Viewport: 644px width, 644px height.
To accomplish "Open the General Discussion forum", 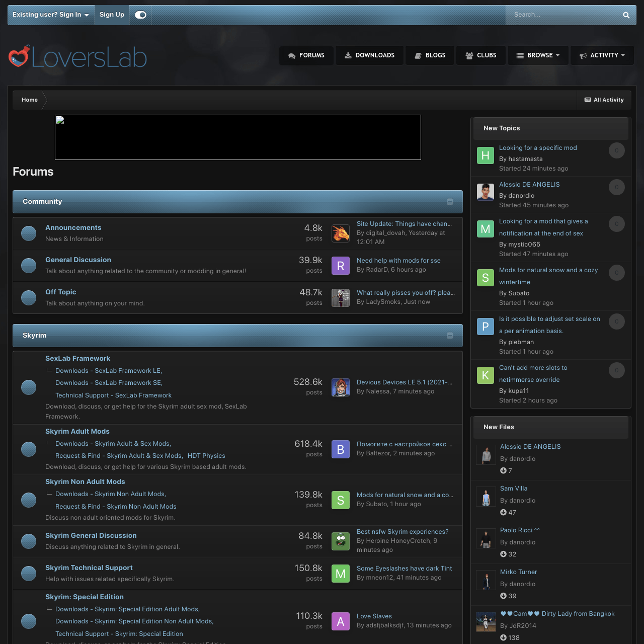I will 78,260.
